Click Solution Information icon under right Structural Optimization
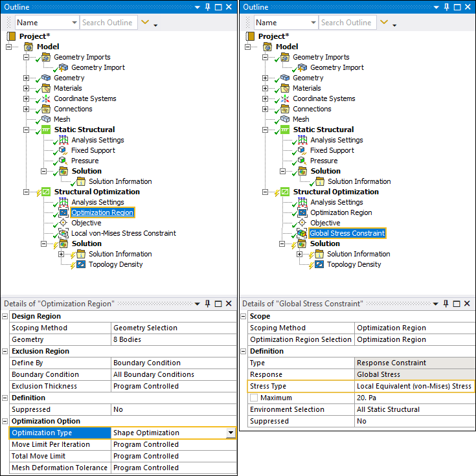476x476 pixels. tap(319, 254)
